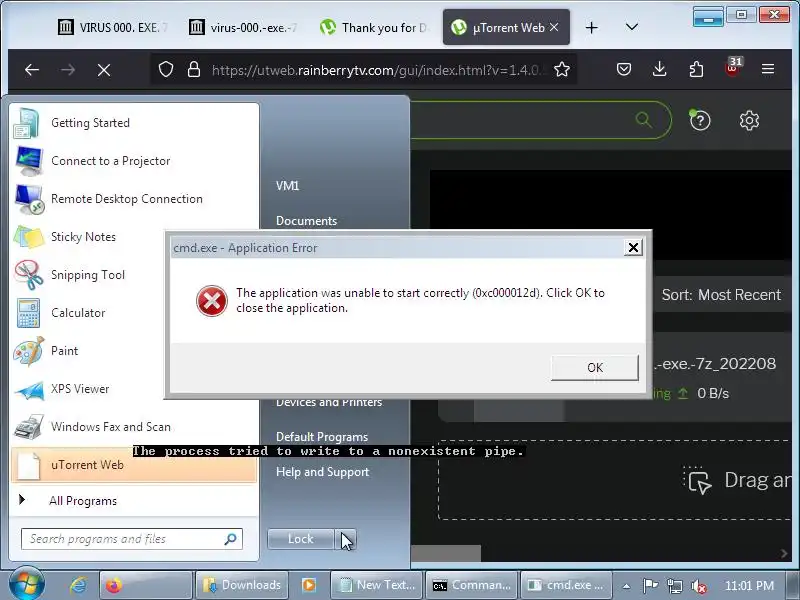800x600 pixels.
Task: Focus the Search programs and files box
Action: 132,539
